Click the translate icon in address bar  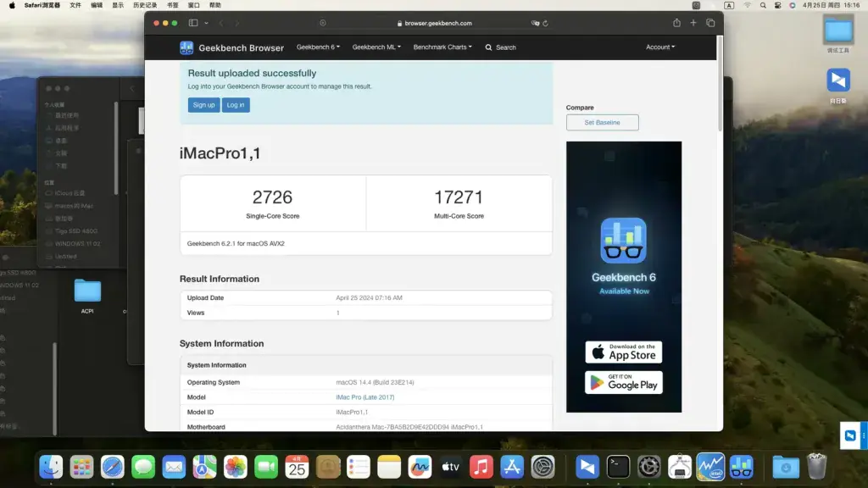536,23
